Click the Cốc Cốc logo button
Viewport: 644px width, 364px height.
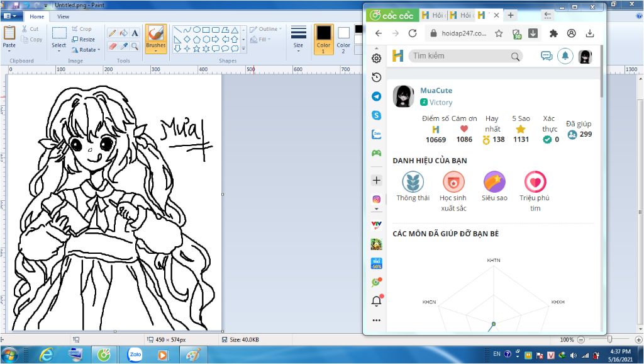click(x=392, y=15)
